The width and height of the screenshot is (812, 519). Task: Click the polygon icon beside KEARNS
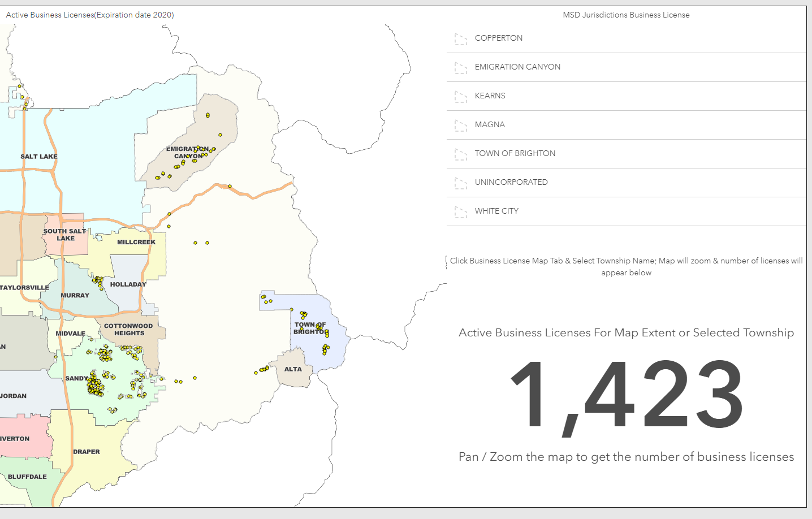[461, 97]
